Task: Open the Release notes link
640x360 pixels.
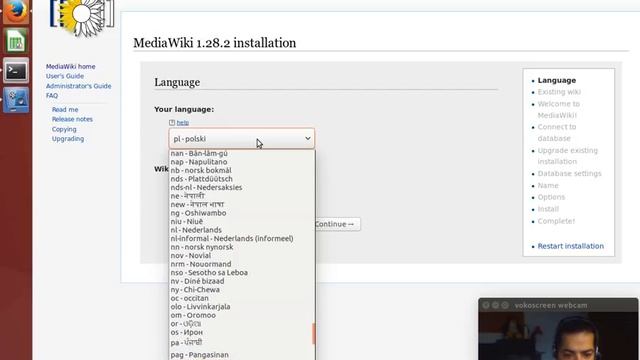Action: [x=72, y=119]
